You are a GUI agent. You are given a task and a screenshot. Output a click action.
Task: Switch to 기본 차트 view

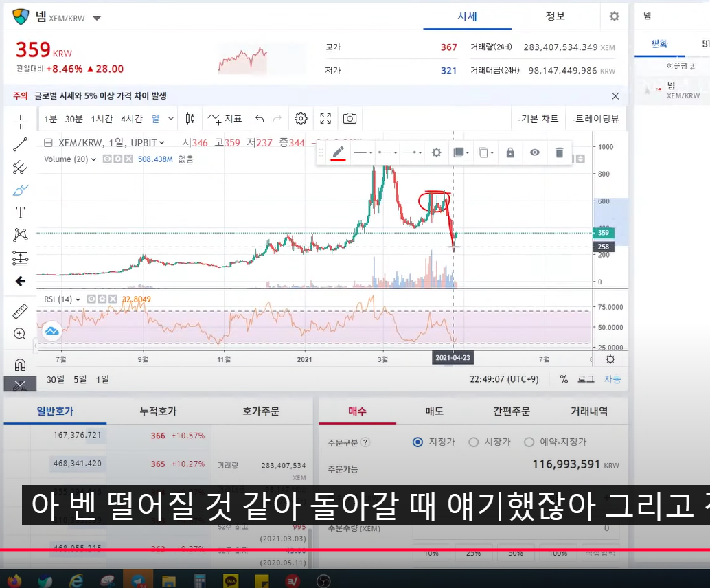pos(539,119)
